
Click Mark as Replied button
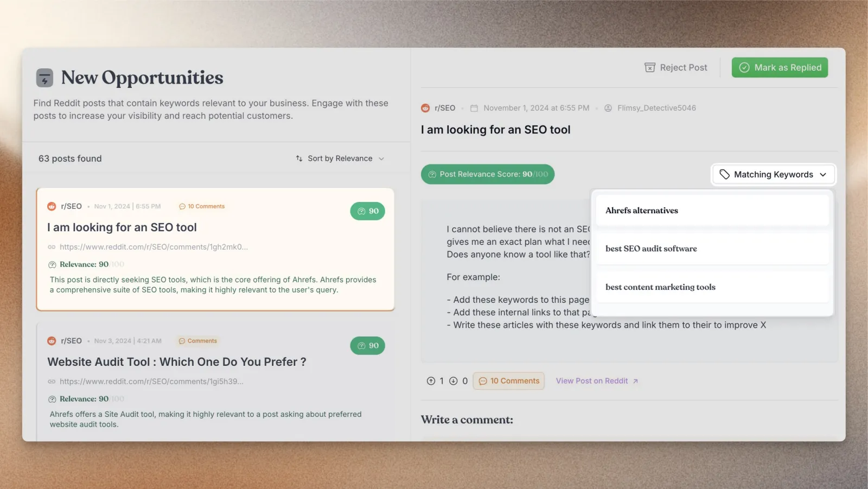(x=780, y=67)
